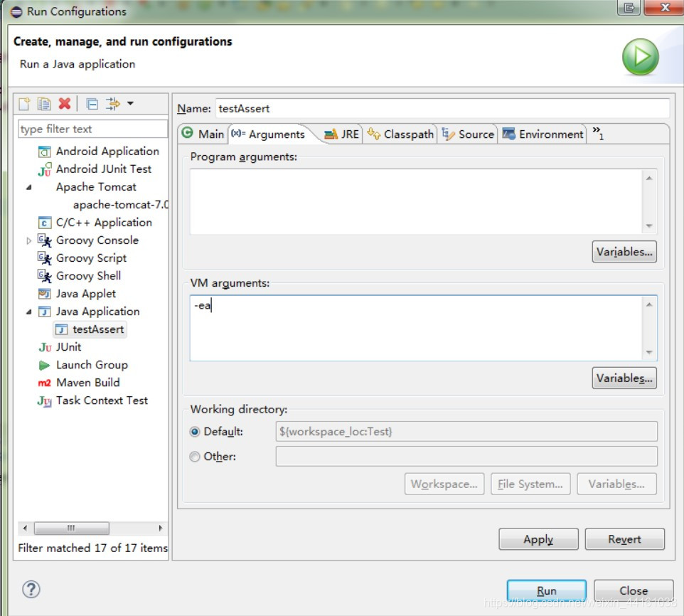Click Variables button under Program arguments
Screen dimensions: 684x616
click(x=624, y=252)
